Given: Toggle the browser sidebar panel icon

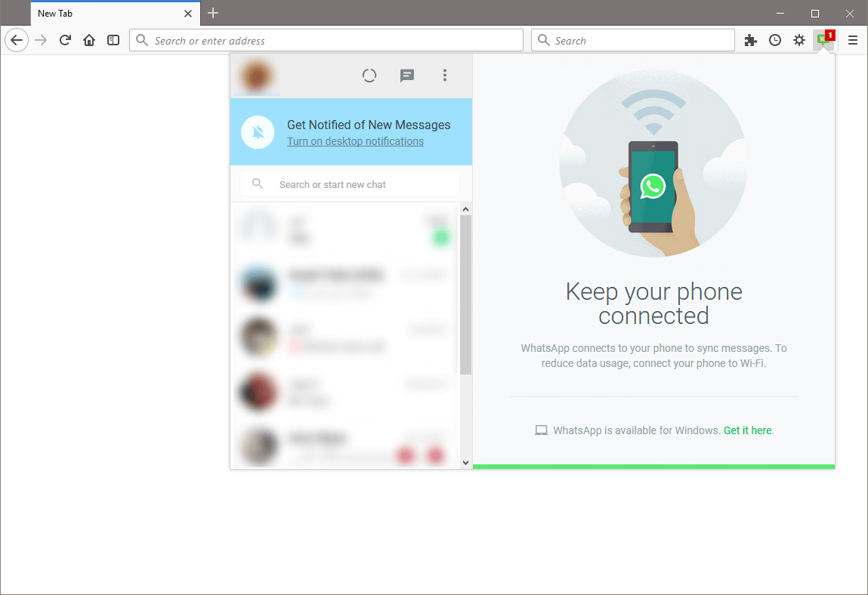Looking at the screenshot, I should pos(113,40).
